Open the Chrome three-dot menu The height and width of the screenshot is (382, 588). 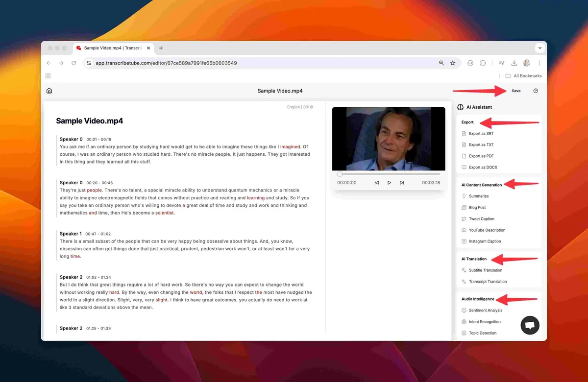click(x=539, y=63)
